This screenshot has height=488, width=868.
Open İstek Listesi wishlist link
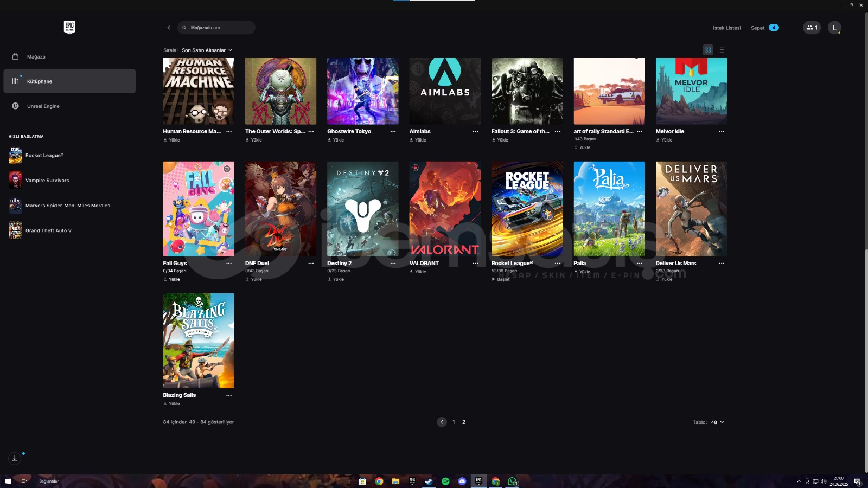[x=726, y=28]
